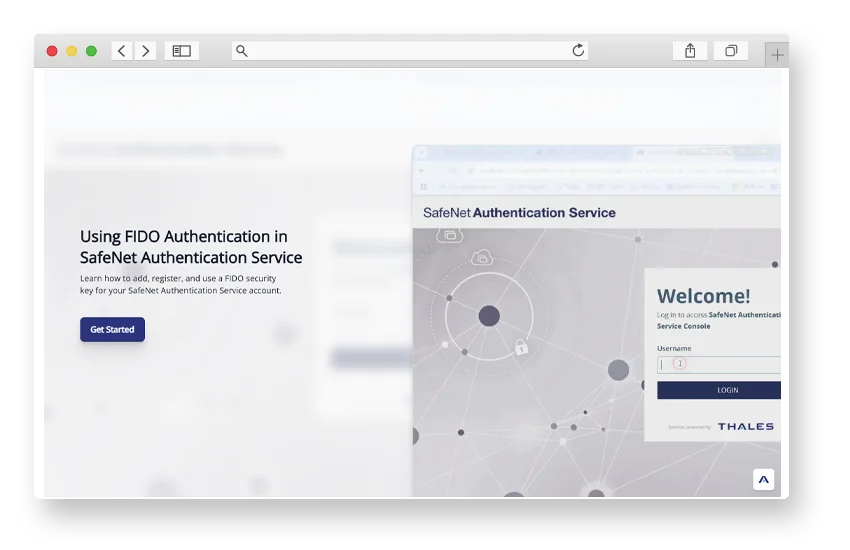Screen dimensions: 850x550
Task: Open a new tab with plus button
Action: [777, 55]
